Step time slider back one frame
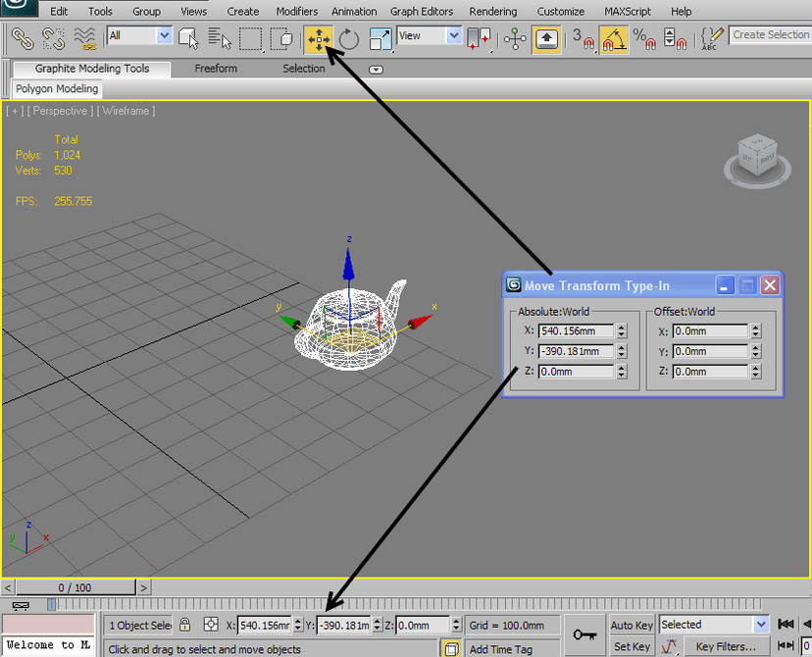The height and width of the screenshot is (657, 812). point(8,587)
